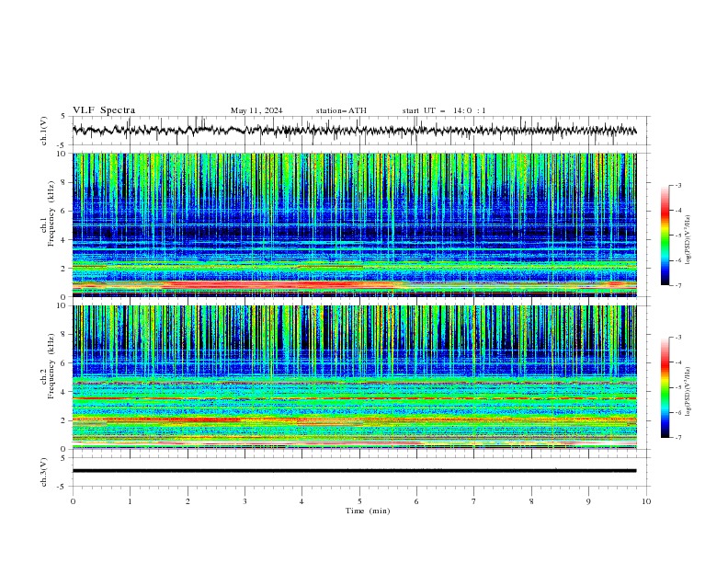
Task: Click the station=ATH label
Action: point(341,110)
